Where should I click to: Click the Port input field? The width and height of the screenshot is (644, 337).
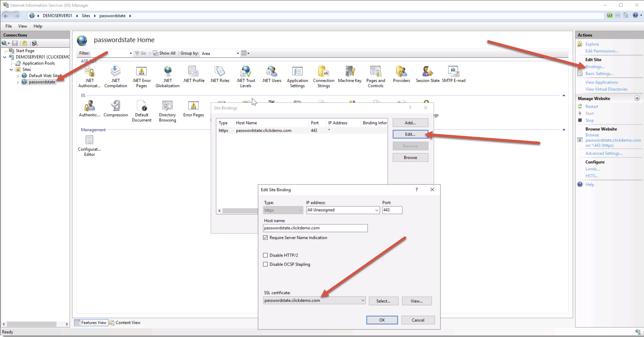pyautogui.click(x=392, y=210)
